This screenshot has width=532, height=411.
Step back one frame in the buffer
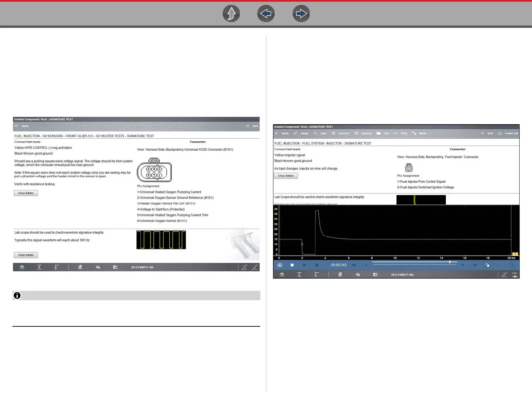[x=366, y=265]
